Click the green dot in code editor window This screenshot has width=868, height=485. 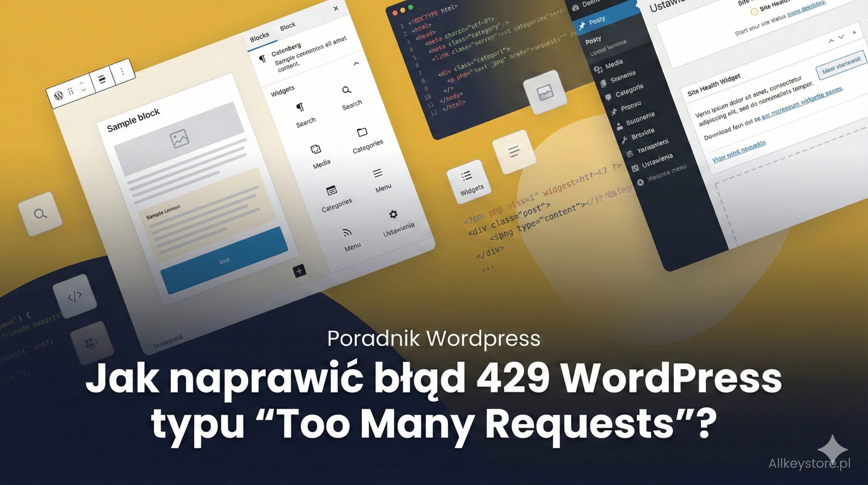click(411, 7)
